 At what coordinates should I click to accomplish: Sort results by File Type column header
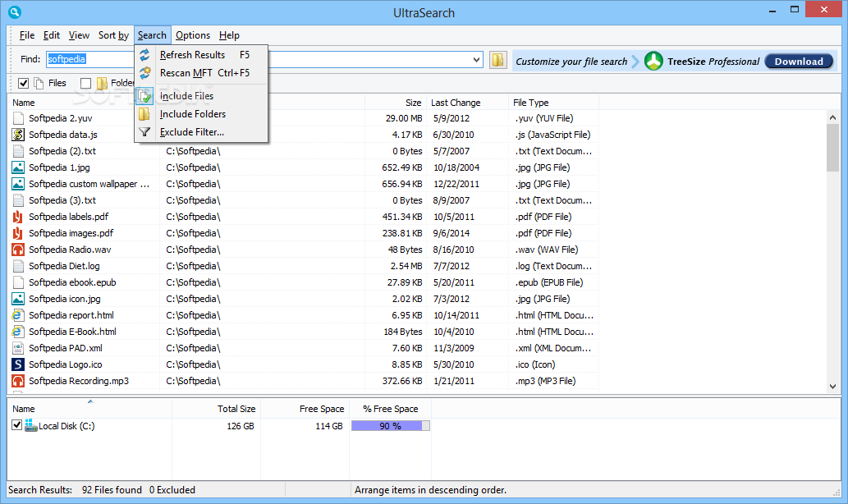pyautogui.click(x=554, y=103)
